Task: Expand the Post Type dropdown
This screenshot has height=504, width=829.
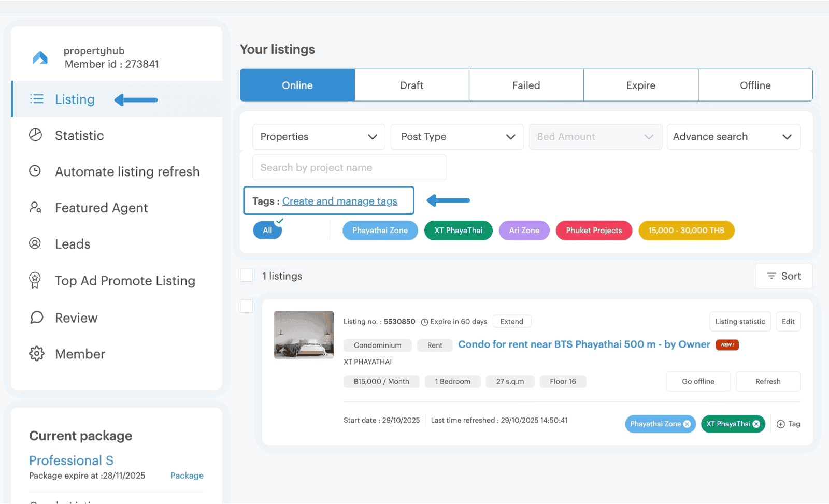Action: pyautogui.click(x=456, y=137)
